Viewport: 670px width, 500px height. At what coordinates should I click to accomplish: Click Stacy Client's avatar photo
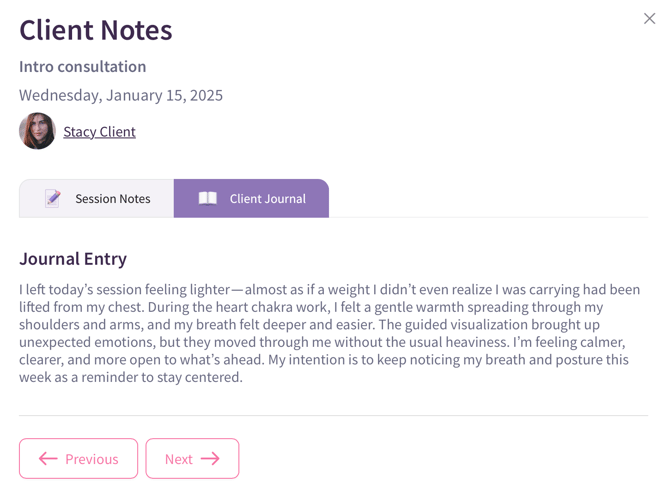[37, 131]
